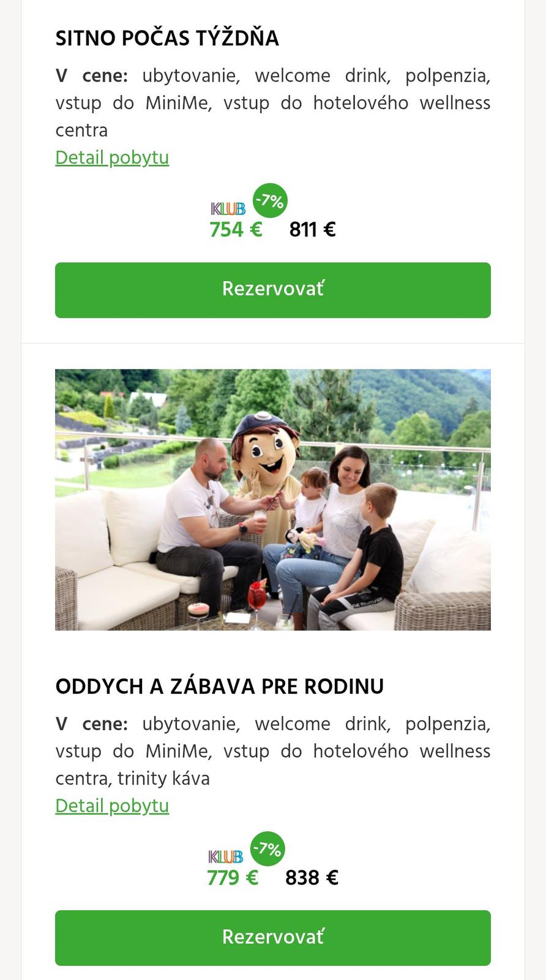Select the ODDYCH A ZÁBAVA PRE RODINU heading

tap(220, 687)
